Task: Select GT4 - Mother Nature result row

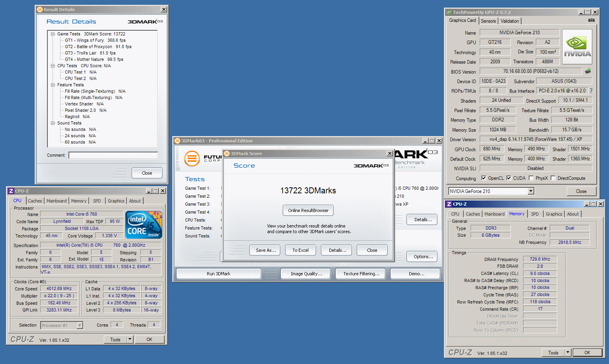Action: pos(94,59)
